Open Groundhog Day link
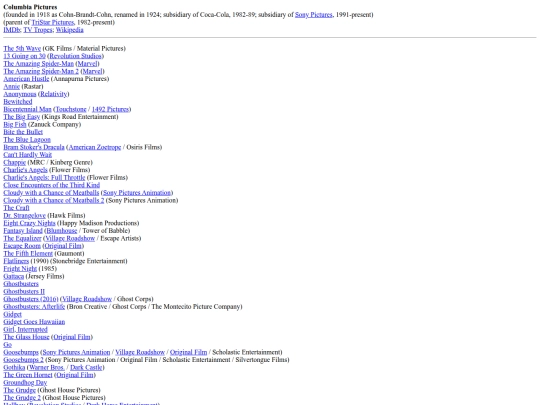 coord(25,382)
